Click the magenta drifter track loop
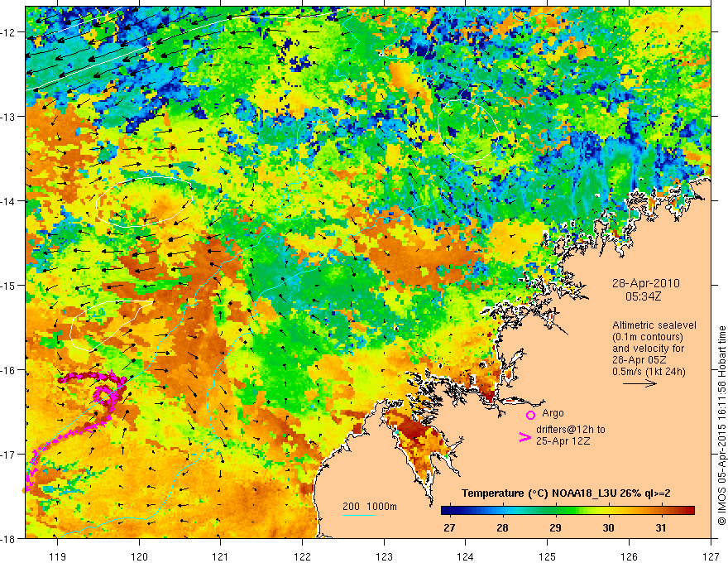The image size is (728, 563). point(108,397)
